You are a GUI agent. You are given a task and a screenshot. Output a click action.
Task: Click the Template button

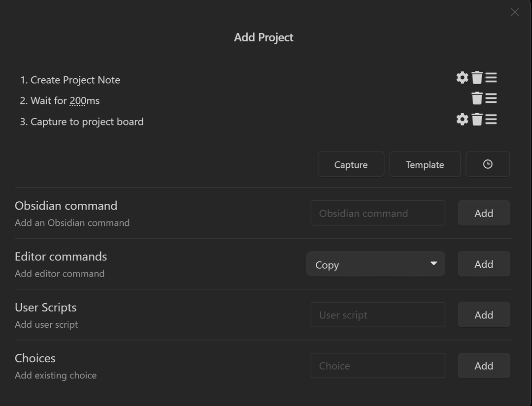pos(425,164)
